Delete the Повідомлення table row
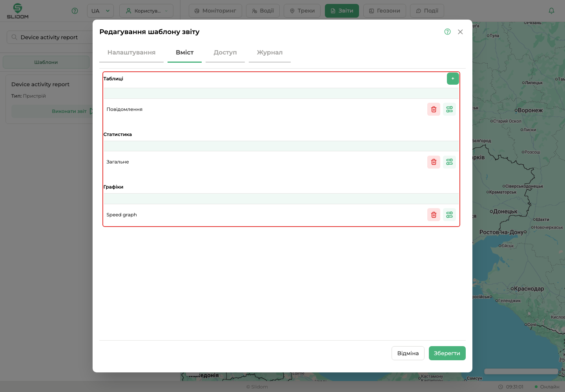The height and width of the screenshot is (392, 565). [434, 109]
